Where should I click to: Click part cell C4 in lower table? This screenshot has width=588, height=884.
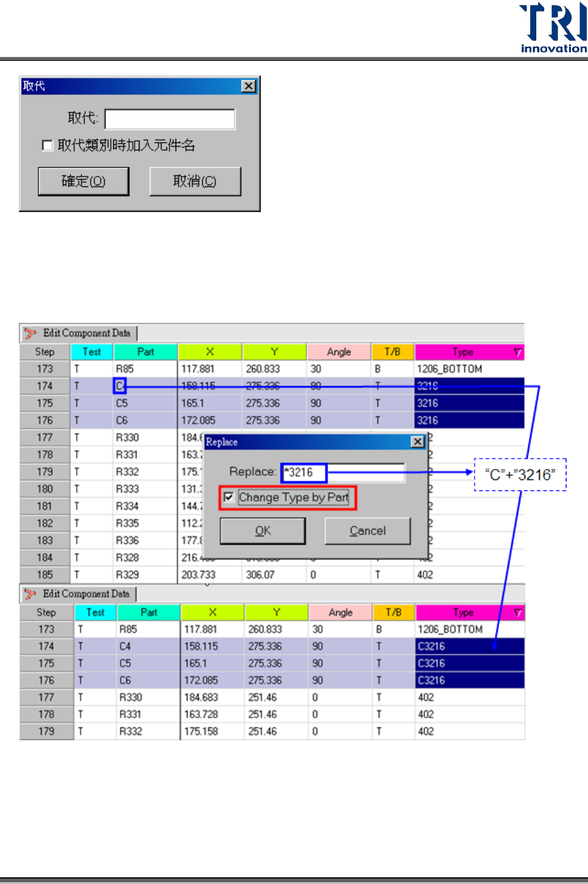148,646
